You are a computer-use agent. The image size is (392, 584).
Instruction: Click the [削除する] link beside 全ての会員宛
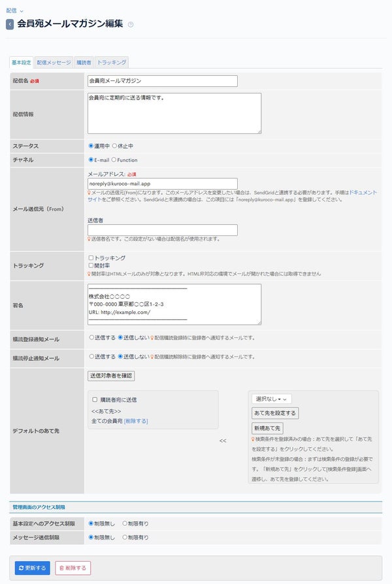[136, 421]
